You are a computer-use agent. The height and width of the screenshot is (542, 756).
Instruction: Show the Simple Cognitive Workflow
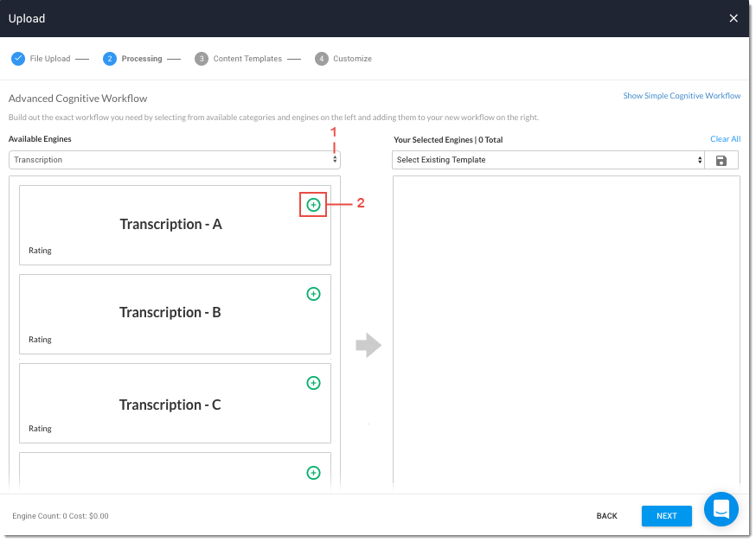click(x=682, y=96)
